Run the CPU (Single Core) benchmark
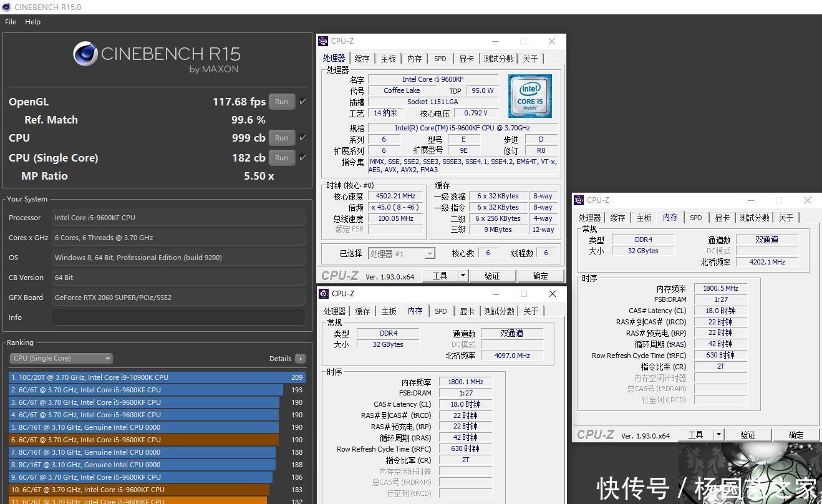This screenshot has height=504, width=822. click(282, 158)
